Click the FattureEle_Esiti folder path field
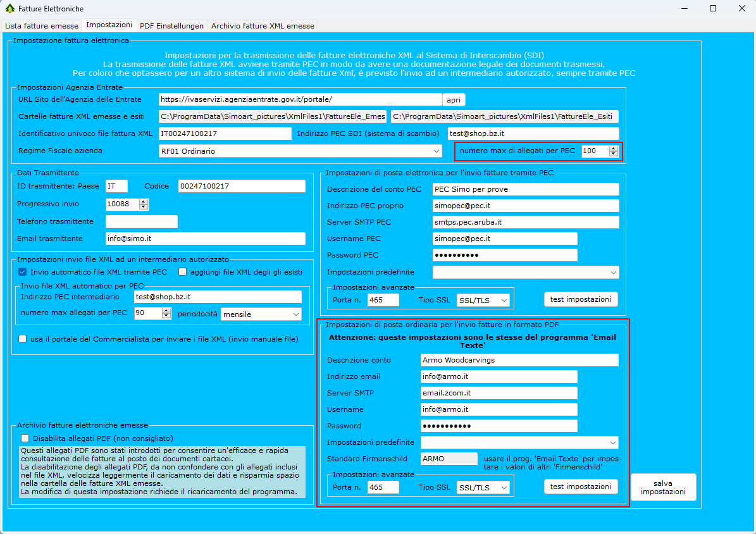 point(505,116)
